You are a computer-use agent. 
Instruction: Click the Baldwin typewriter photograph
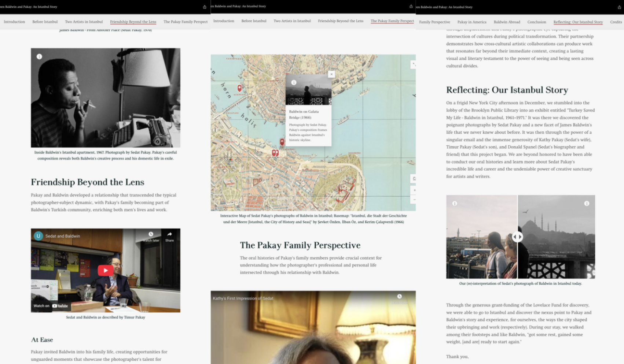coord(106,98)
